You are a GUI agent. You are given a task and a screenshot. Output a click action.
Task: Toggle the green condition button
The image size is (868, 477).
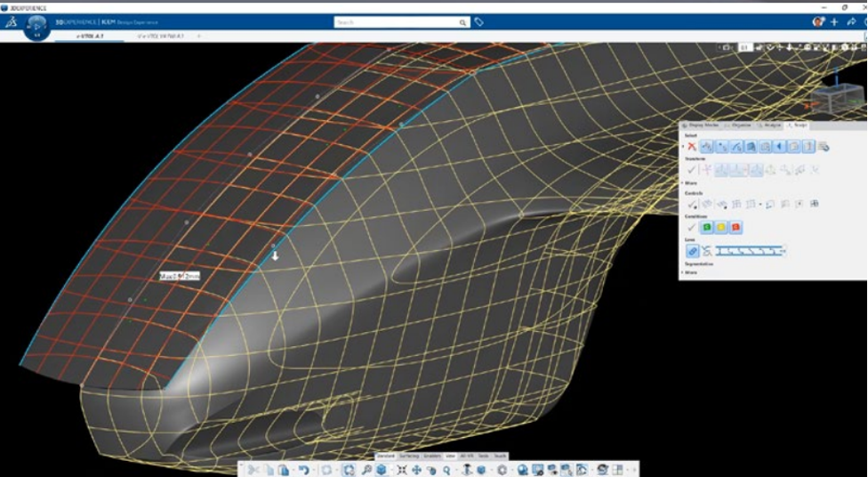pos(707,227)
